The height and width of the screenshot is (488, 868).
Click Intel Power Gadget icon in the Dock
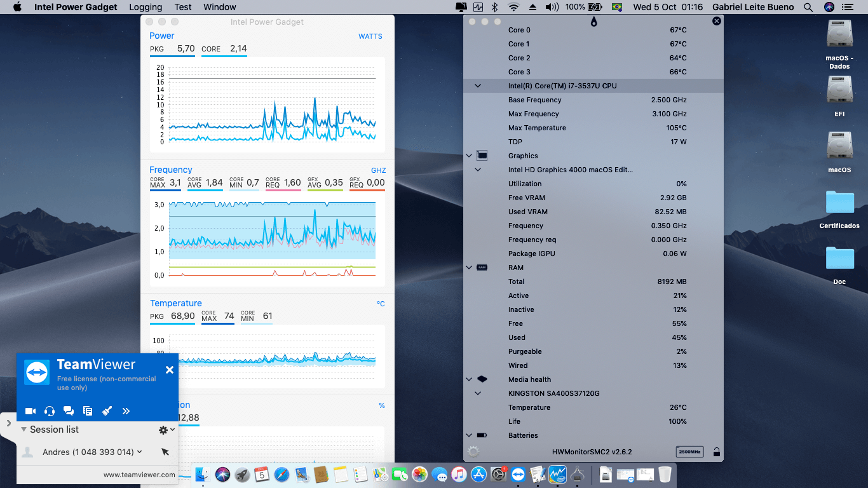coord(557,474)
